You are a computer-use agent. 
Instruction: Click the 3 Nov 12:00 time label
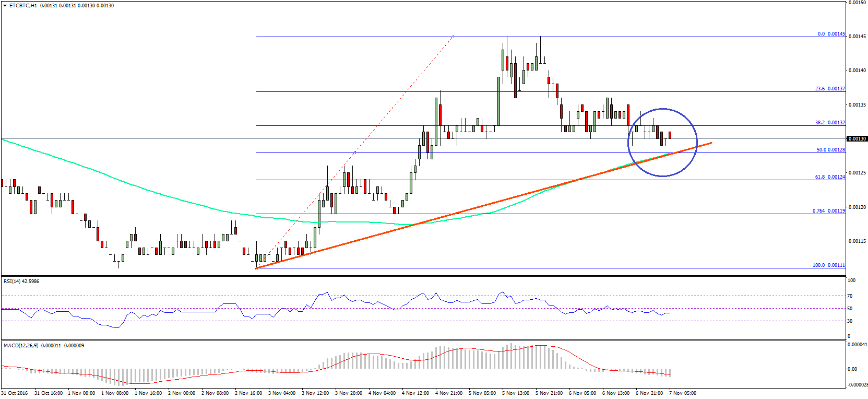(x=315, y=393)
